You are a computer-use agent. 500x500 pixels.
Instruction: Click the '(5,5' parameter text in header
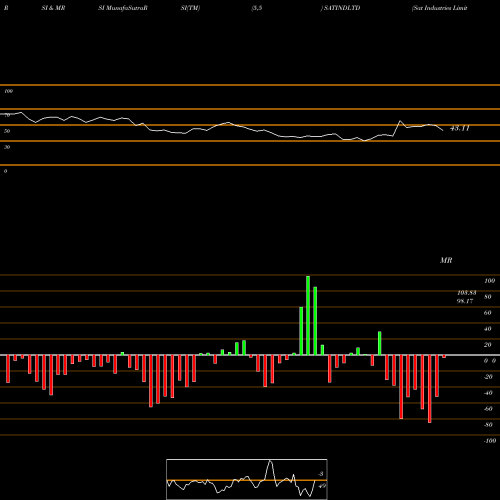click(257, 8)
